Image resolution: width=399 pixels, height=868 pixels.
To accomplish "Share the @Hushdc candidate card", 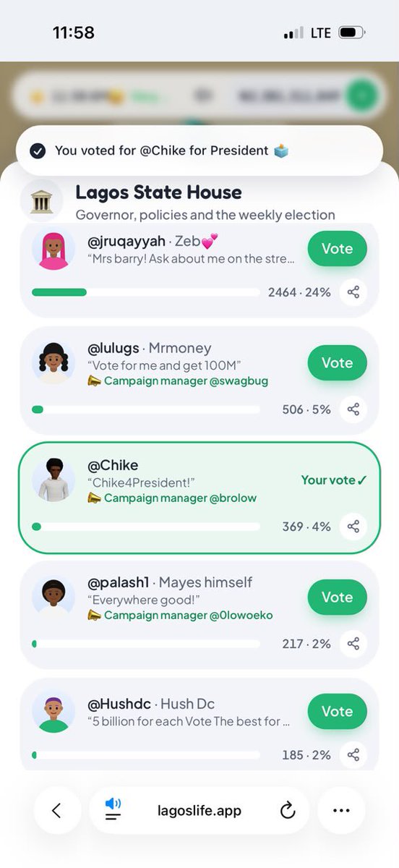I will [x=353, y=755].
